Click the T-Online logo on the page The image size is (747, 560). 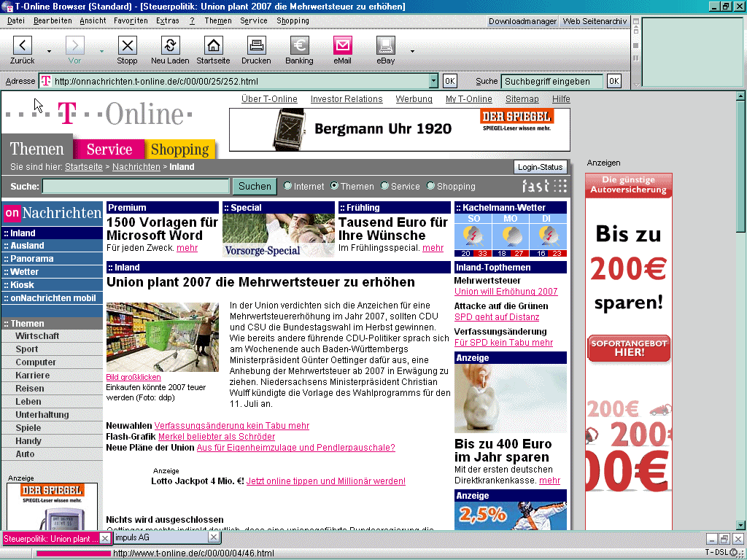(99, 114)
